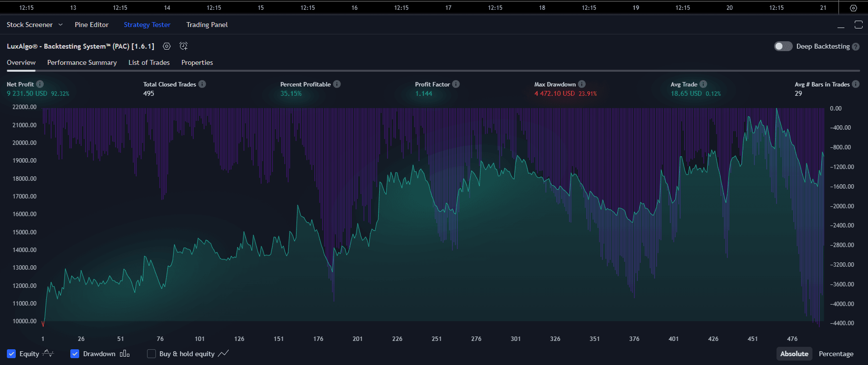
Task: Open the Trading Panel tab
Action: point(207,25)
